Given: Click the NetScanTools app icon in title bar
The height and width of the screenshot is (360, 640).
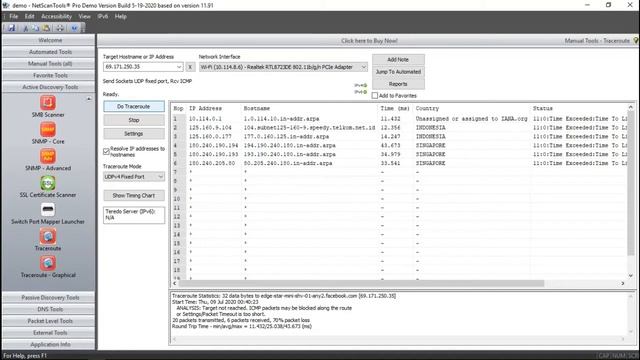Looking at the screenshot, I should click(6, 5).
